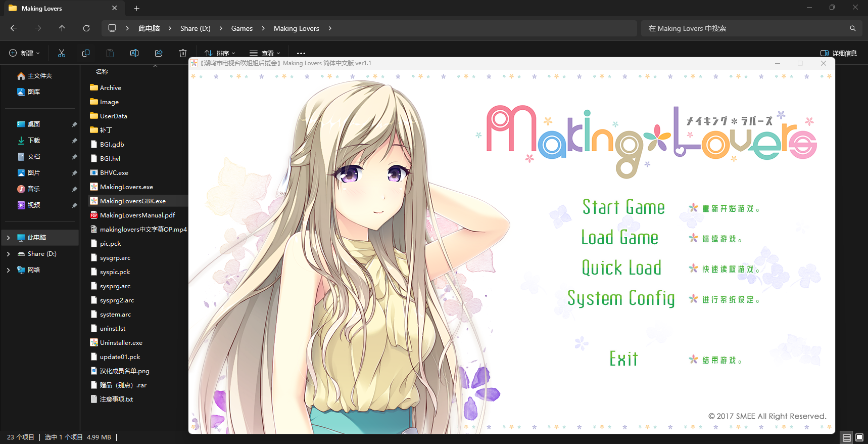Click the search magnifier icon
The height and width of the screenshot is (444, 868).
(x=853, y=28)
